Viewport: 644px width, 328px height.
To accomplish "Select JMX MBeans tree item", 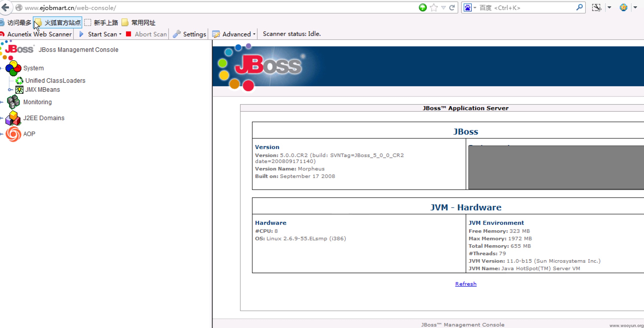I will point(43,89).
